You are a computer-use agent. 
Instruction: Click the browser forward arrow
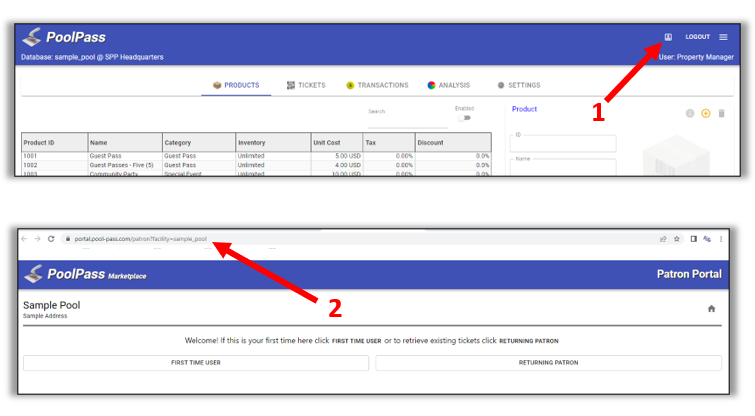(37, 239)
